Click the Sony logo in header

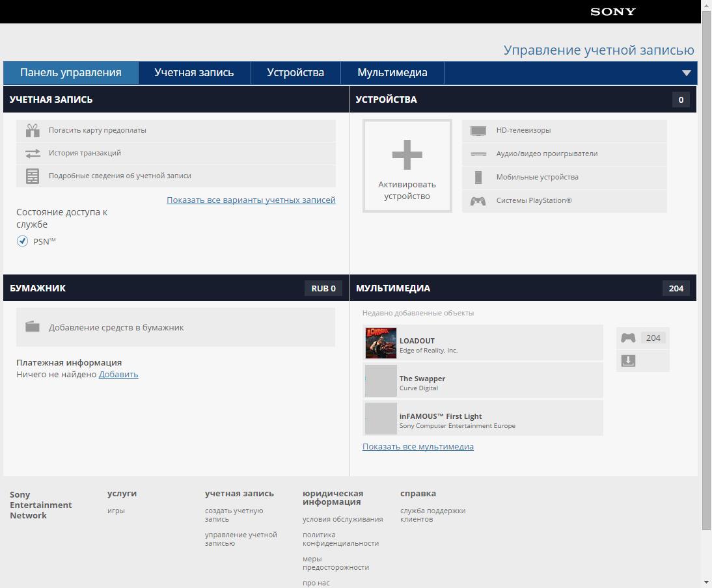(x=612, y=12)
